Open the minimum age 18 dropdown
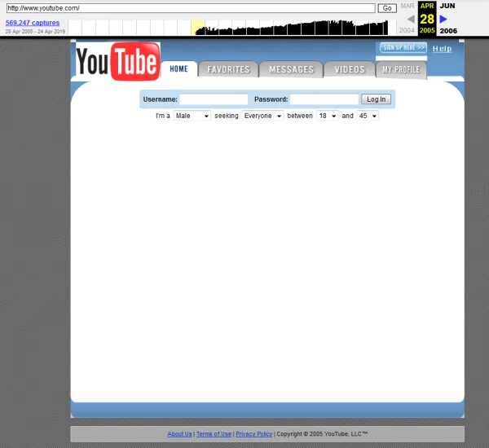Viewport: 489px width, 448px height. (328, 116)
